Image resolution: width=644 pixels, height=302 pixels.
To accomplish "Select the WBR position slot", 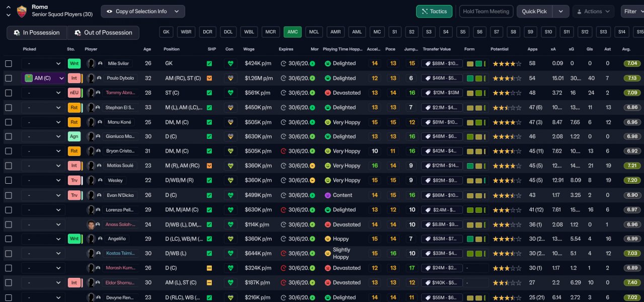I will pos(186,32).
